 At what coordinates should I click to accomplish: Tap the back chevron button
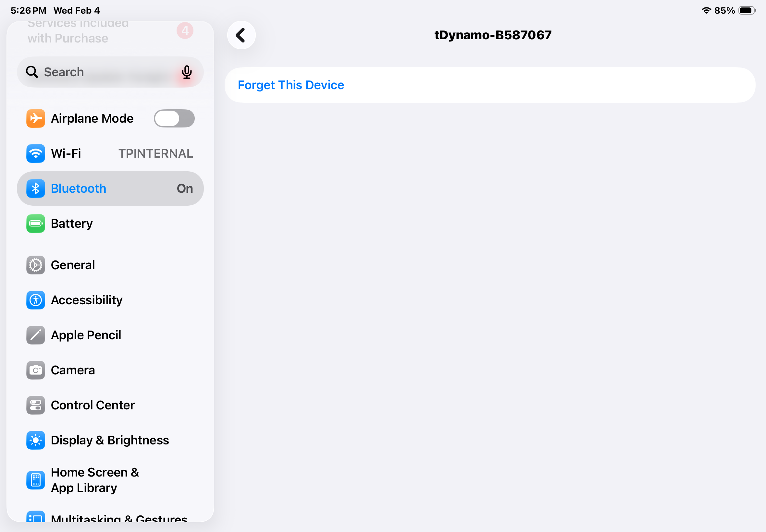pos(241,35)
